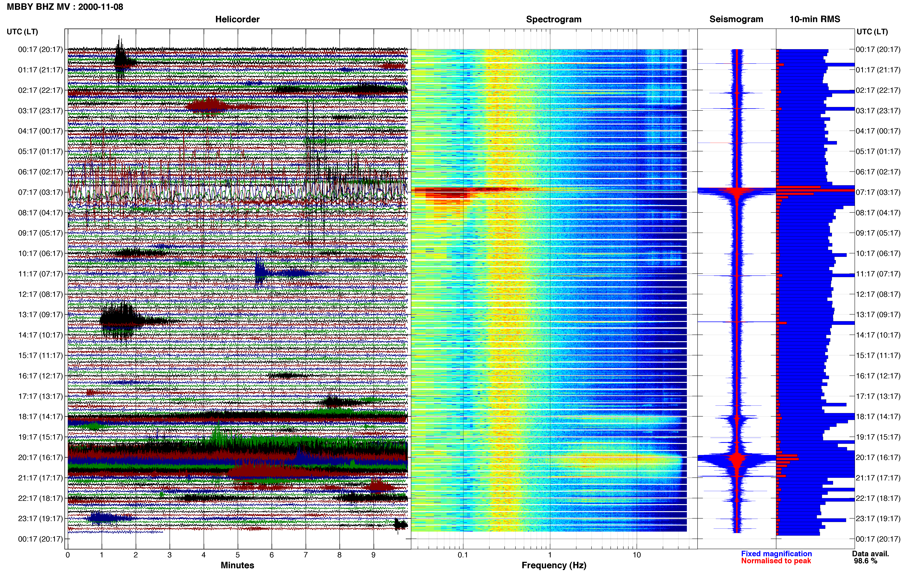
Task: Click left time label '07:17 (03:17)'
Action: point(40,192)
